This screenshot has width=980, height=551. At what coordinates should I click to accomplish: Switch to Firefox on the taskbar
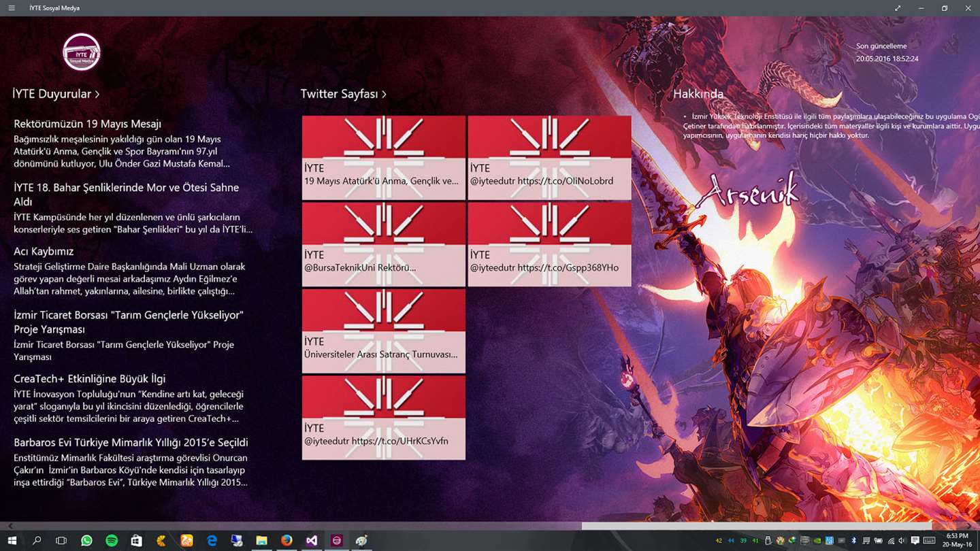click(287, 541)
